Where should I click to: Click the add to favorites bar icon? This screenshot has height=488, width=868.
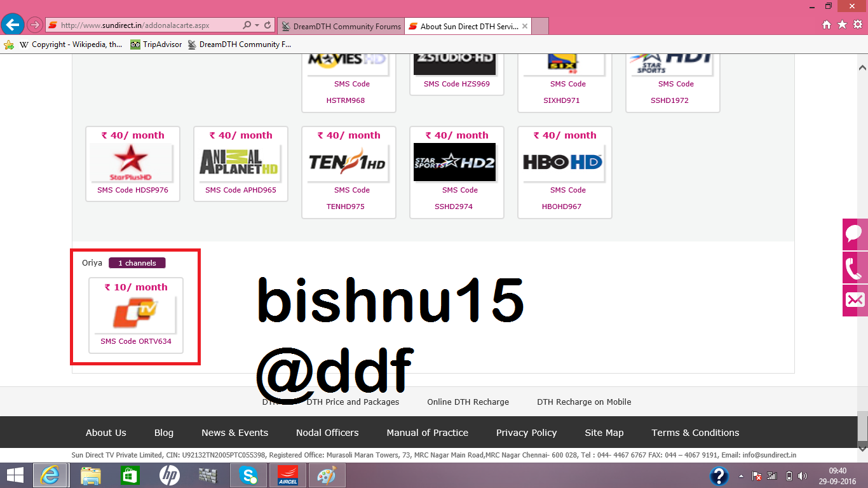coord(8,44)
